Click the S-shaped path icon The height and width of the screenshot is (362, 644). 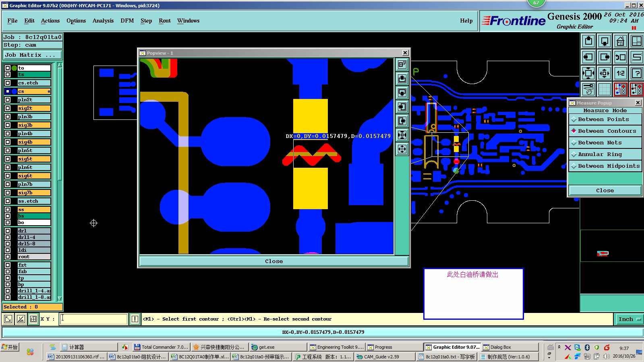click(x=636, y=57)
